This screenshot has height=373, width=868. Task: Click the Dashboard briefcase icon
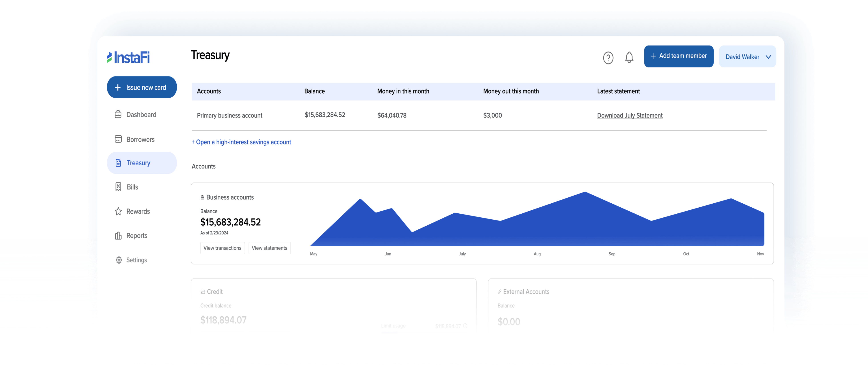[118, 114]
